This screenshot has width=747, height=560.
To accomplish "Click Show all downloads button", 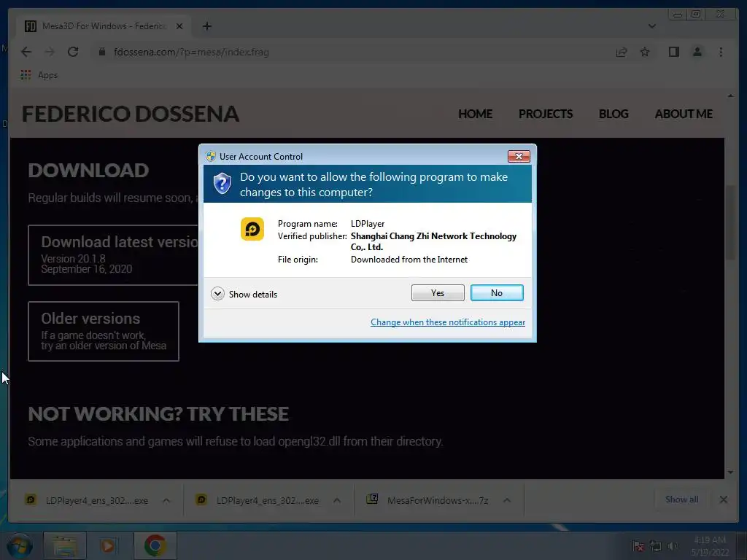I will tap(682, 499).
